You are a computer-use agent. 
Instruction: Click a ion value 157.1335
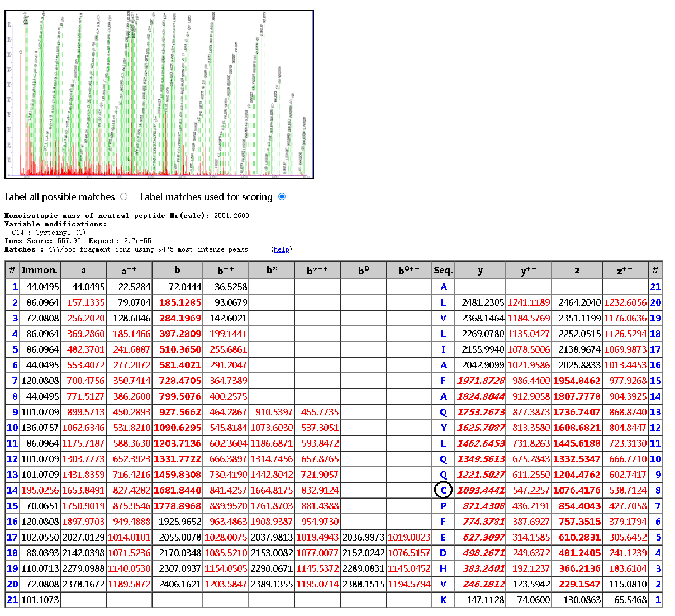click(x=85, y=302)
